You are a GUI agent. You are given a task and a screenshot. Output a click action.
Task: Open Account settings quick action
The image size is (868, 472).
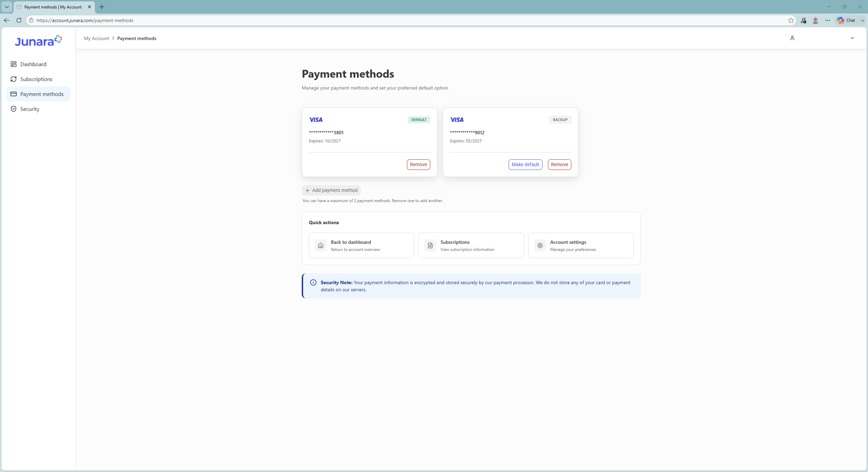581,245
